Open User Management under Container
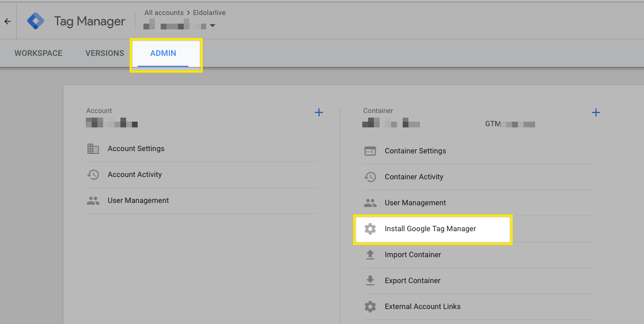644x324 pixels. 479,203
